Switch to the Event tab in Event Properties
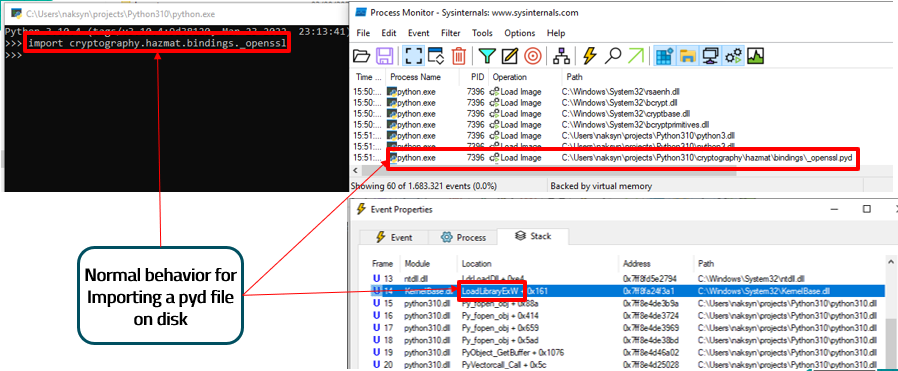The height and width of the screenshot is (371, 898). pyautogui.click(x=394, y=237)
